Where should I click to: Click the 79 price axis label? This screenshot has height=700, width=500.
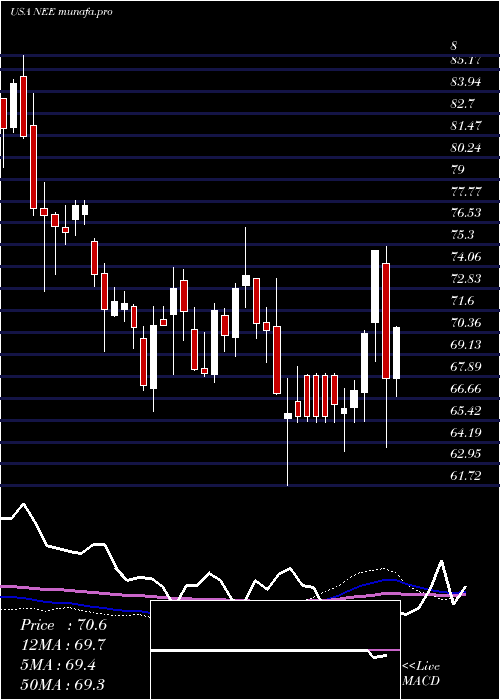458,169
